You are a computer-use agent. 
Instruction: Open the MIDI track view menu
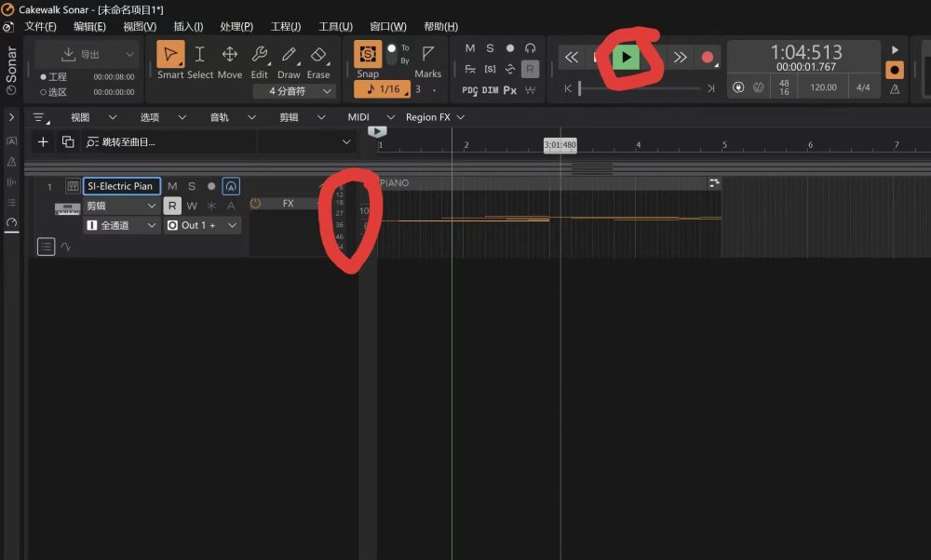pos(366,117)
